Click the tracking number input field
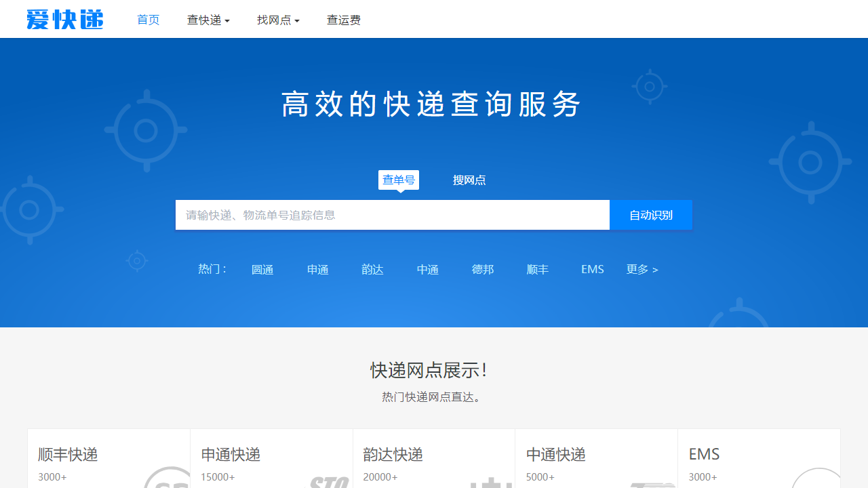 tap(392, 215)
